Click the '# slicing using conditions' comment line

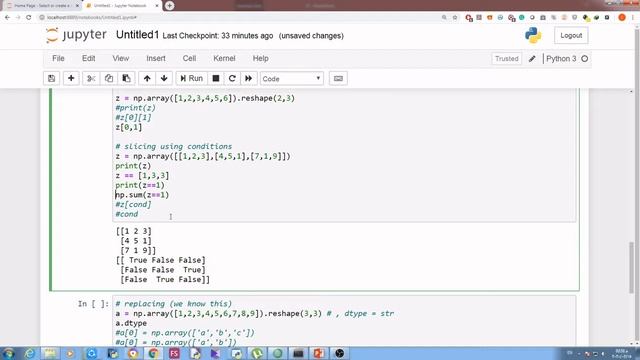coord(173,146)
